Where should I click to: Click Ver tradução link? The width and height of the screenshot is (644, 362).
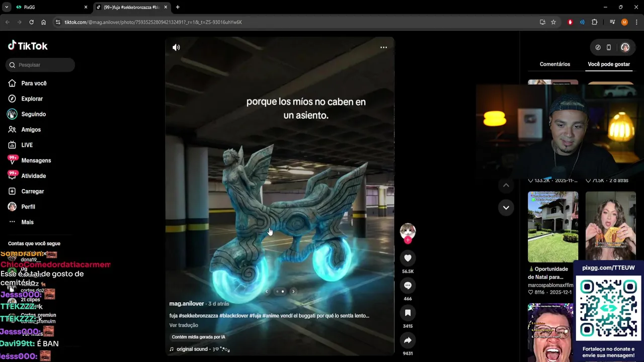pos(184,325)
